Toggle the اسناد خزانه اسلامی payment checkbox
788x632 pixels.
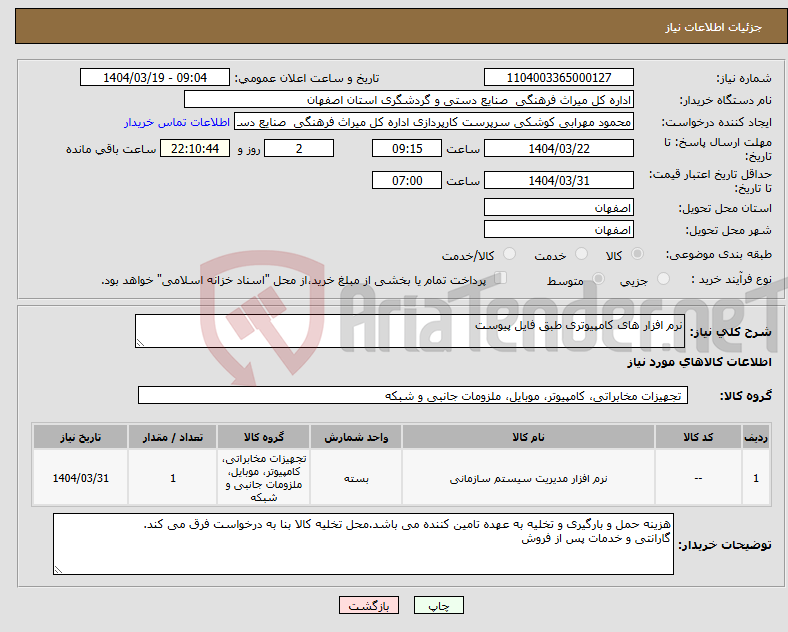[x=501, y=278]
